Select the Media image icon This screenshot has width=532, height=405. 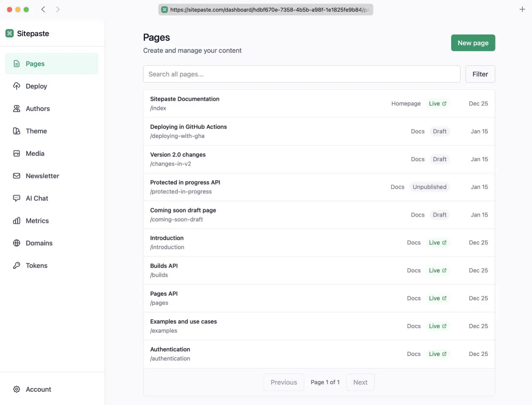click(17, 153)
